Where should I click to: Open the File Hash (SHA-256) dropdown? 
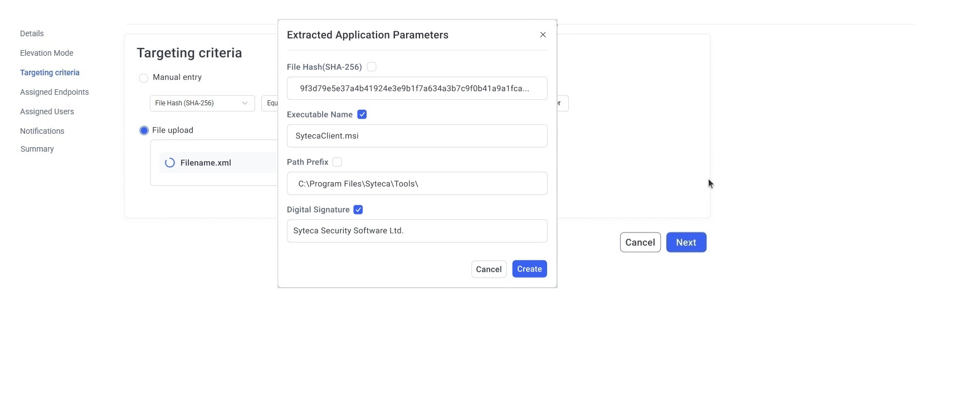pyautogui.click(x=202, y=103)
